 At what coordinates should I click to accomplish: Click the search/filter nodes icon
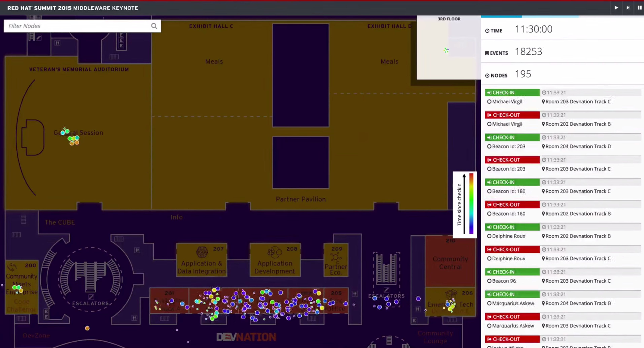point(154,26)
